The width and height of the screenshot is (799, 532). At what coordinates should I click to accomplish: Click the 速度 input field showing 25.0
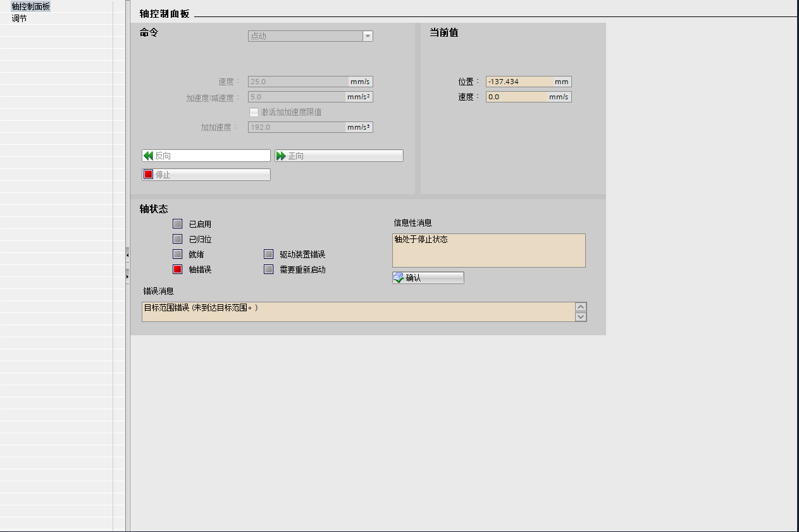[x=298, y=82]
